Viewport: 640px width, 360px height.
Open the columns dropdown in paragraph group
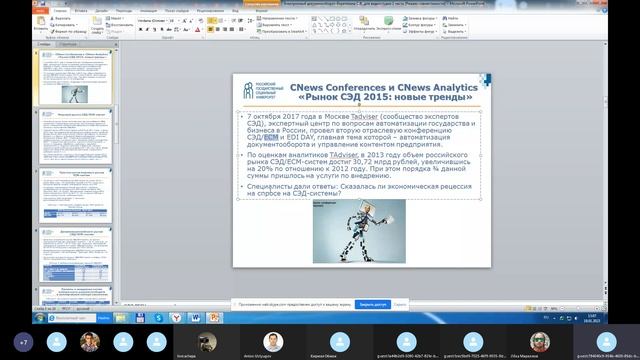tap(242, 29)
